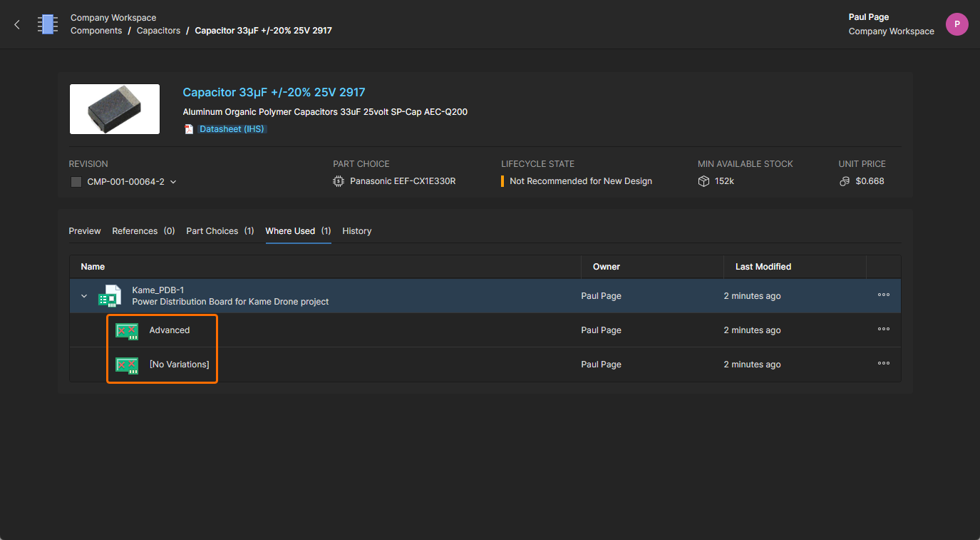This screenshot has height=540, width=980.
Task: Open more options for Kame_PDB-1 row
Action: [883, 295]
